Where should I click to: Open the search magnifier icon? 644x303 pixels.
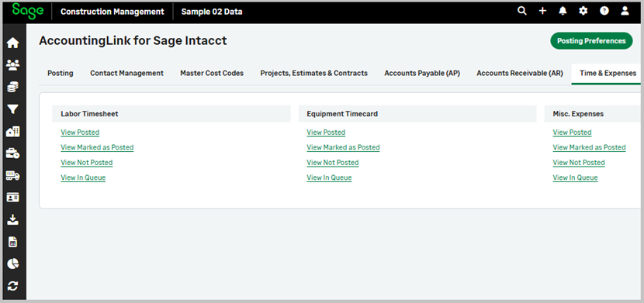point(522,11)
